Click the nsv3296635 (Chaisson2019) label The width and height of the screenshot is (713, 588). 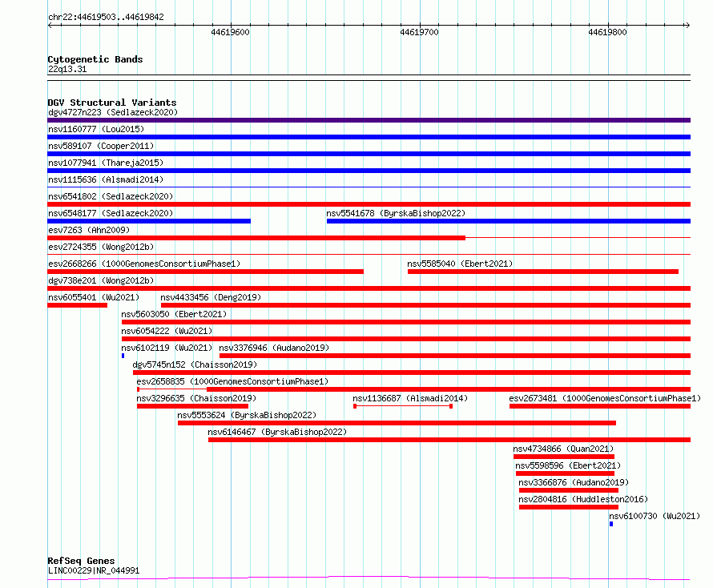(196, 398)
